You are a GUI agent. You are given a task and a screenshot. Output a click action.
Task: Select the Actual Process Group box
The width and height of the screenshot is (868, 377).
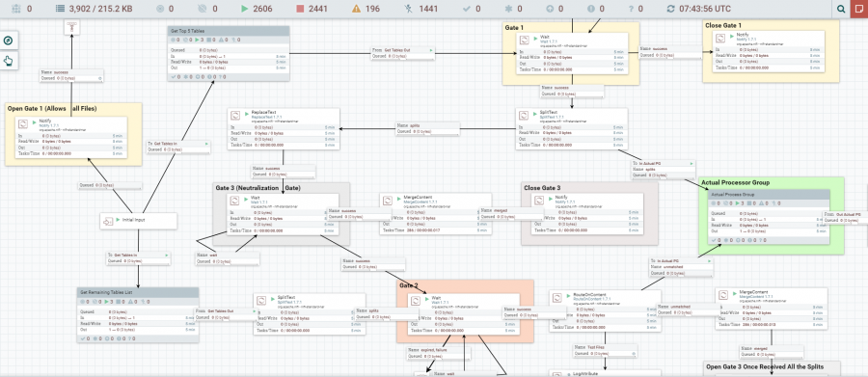coord(769,216)
